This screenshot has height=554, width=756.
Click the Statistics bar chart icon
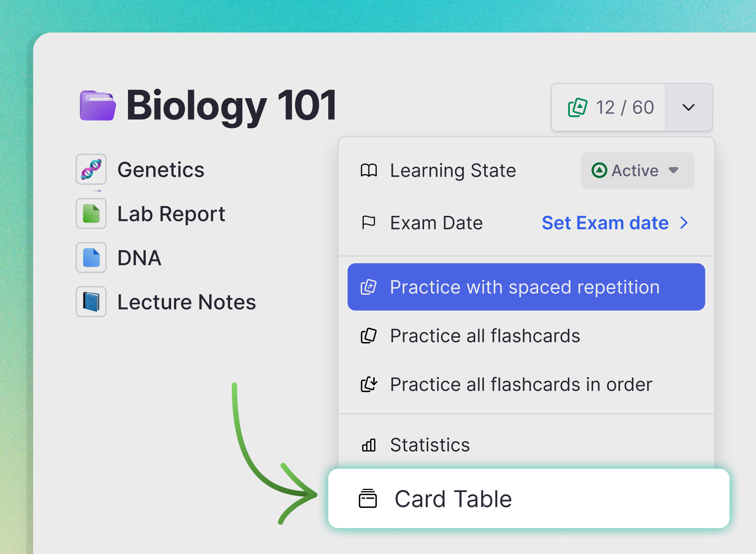pos(369,445)
